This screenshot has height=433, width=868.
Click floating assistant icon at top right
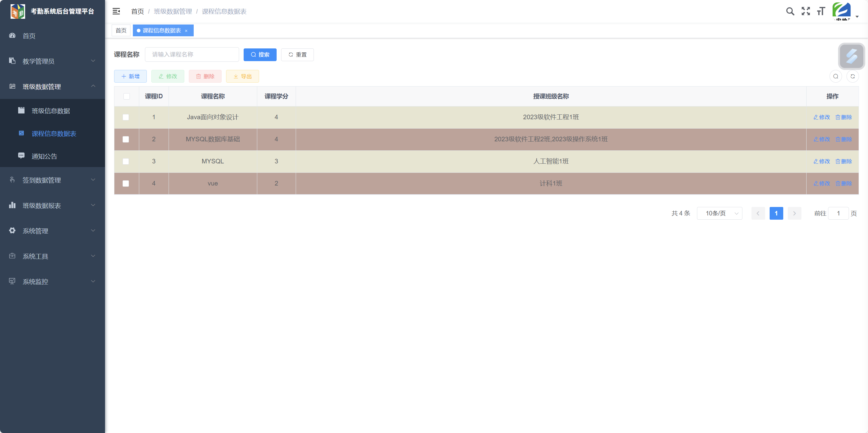pos(851,56)
